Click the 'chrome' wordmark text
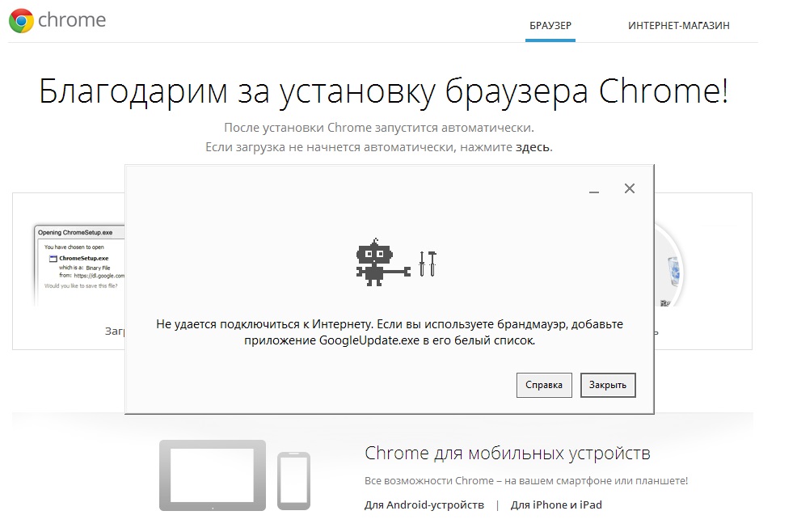 pyautogui.click(x=72, y=20)
